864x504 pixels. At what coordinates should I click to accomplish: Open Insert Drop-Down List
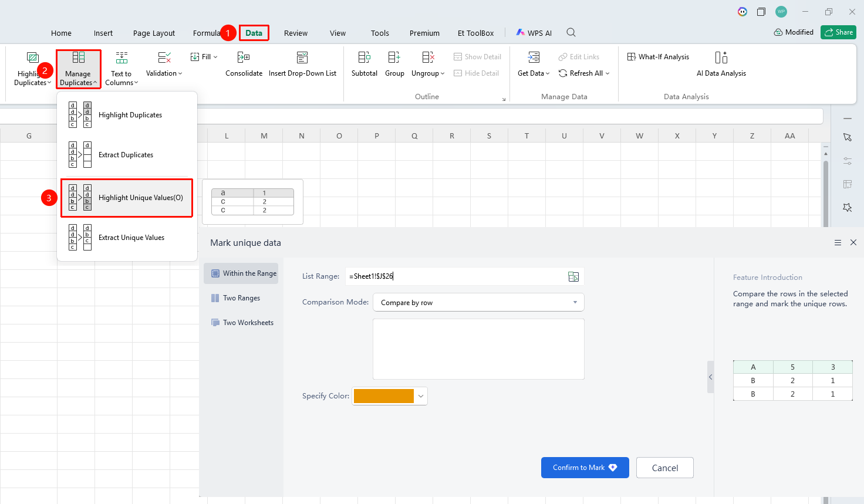(302, 65)
